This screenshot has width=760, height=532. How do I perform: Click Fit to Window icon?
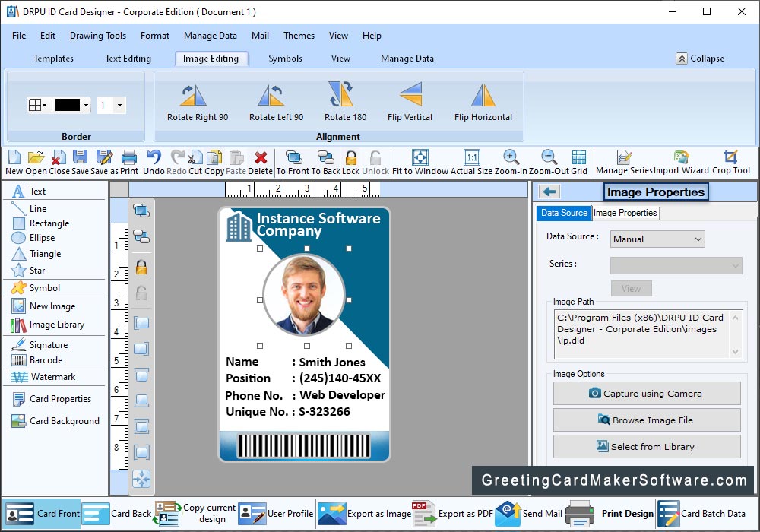(x=420, y=157)
